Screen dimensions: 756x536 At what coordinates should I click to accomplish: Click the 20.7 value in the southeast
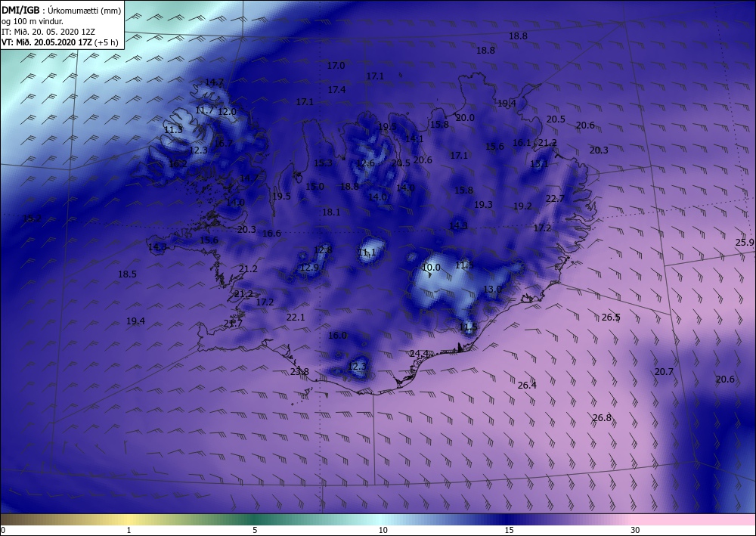tap(664, 372)
